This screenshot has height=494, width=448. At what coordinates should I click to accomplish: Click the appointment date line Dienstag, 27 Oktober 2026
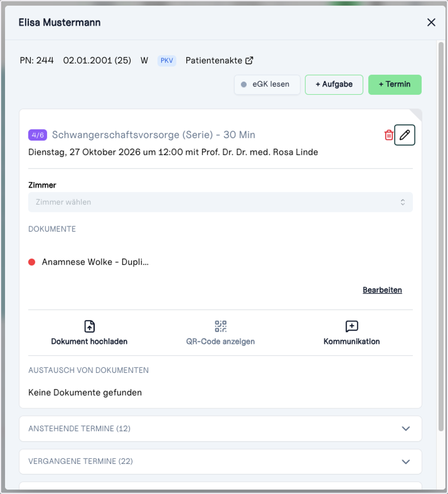coord(173,152)
